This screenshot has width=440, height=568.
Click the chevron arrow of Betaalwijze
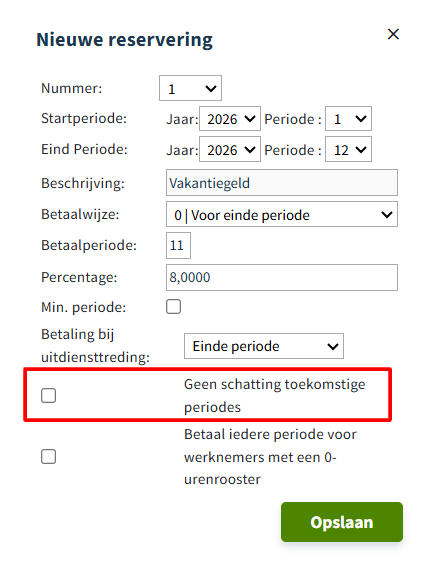(x=387, y=215)
